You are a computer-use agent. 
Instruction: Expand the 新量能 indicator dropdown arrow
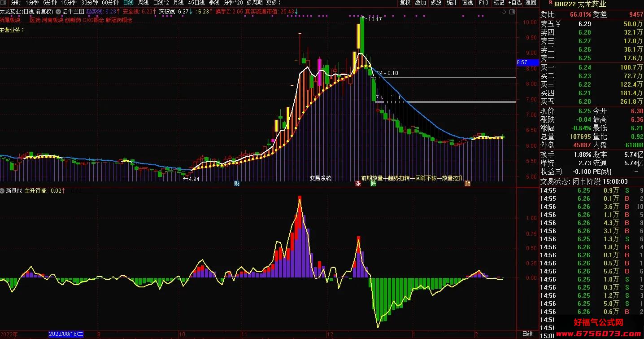(3, 191)
